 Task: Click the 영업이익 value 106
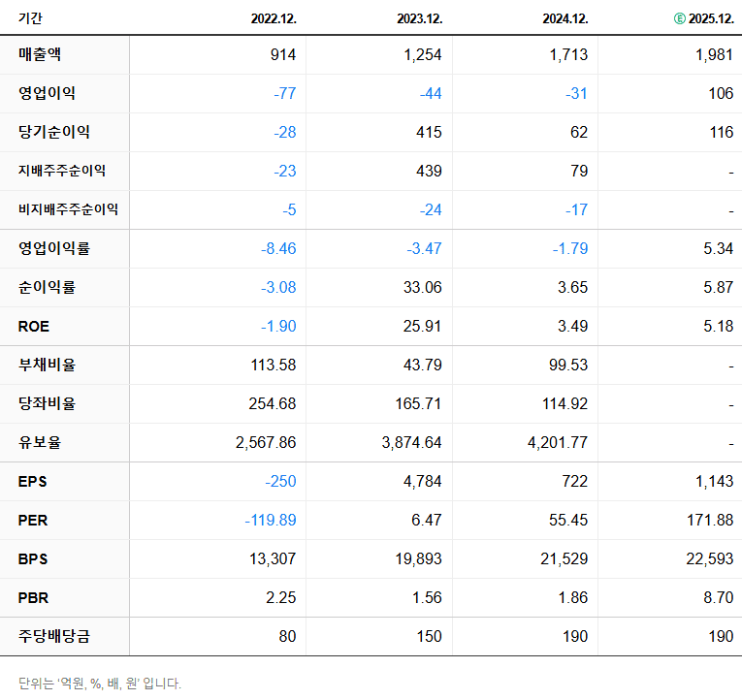tap(721, 94)
